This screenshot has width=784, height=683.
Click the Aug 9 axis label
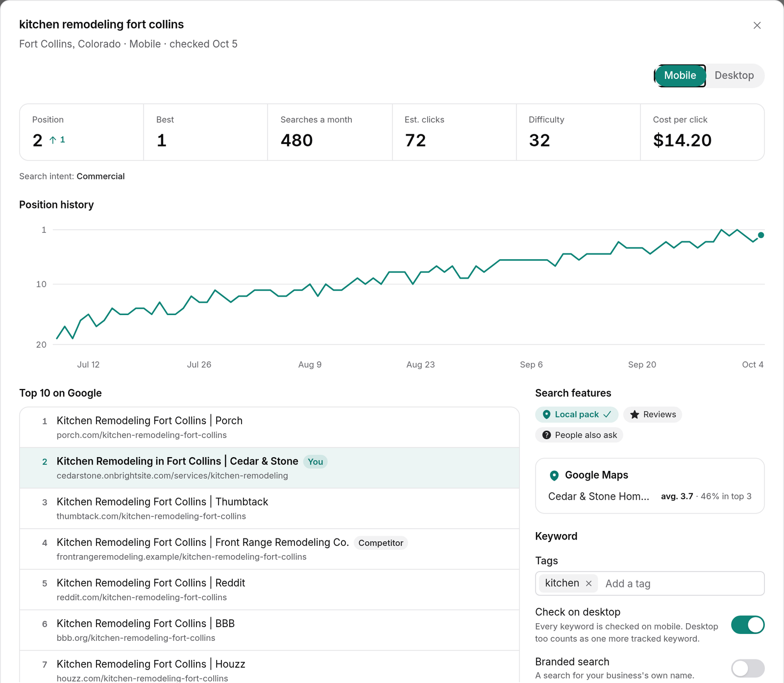coord(310,365)
